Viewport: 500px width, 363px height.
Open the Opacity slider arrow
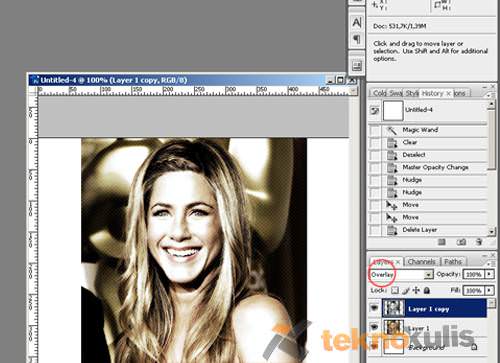click(489, 274)
